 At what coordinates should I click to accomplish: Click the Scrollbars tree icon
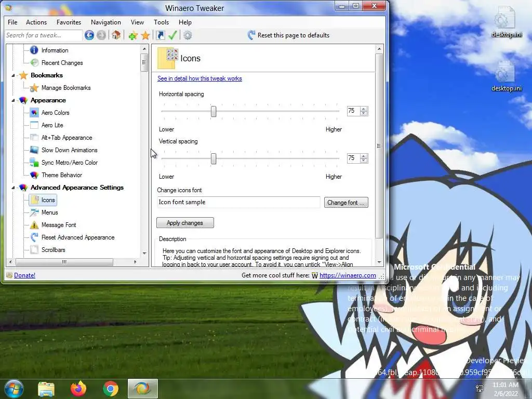(34, 250)
